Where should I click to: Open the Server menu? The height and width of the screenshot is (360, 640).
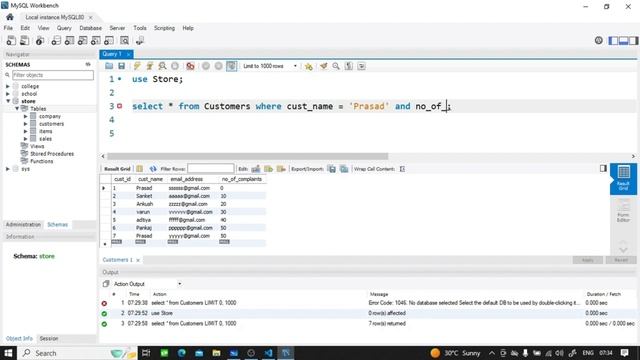(x=117, y=28)
